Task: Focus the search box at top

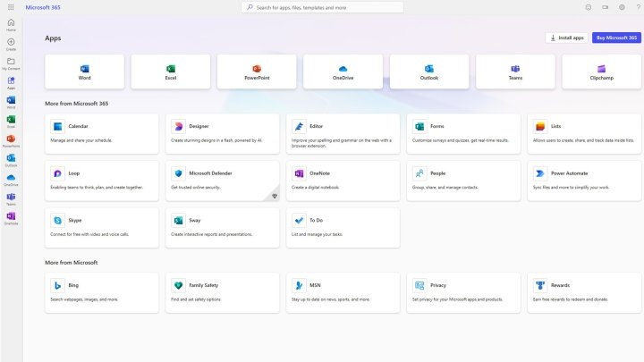Action: (x=322, y=7)
